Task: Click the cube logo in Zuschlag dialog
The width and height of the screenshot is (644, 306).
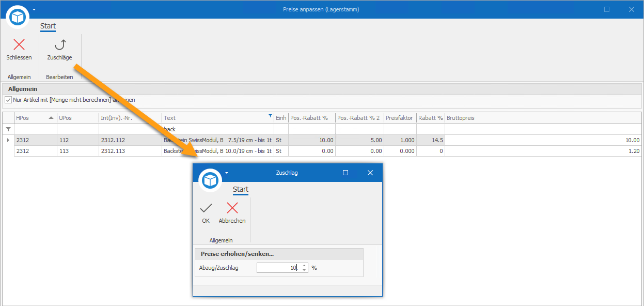Action: coord(210,180)
